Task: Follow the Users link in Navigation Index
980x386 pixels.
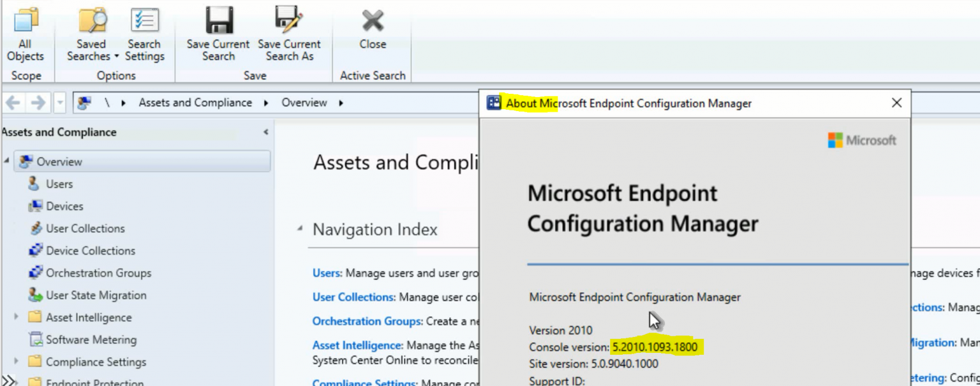Action: coord(327,273)
